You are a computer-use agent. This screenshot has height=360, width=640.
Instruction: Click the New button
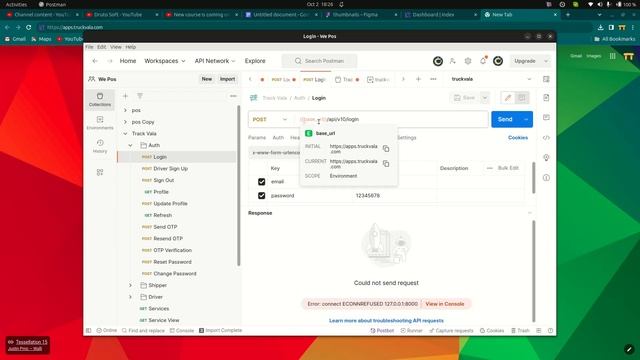(207, 79)
